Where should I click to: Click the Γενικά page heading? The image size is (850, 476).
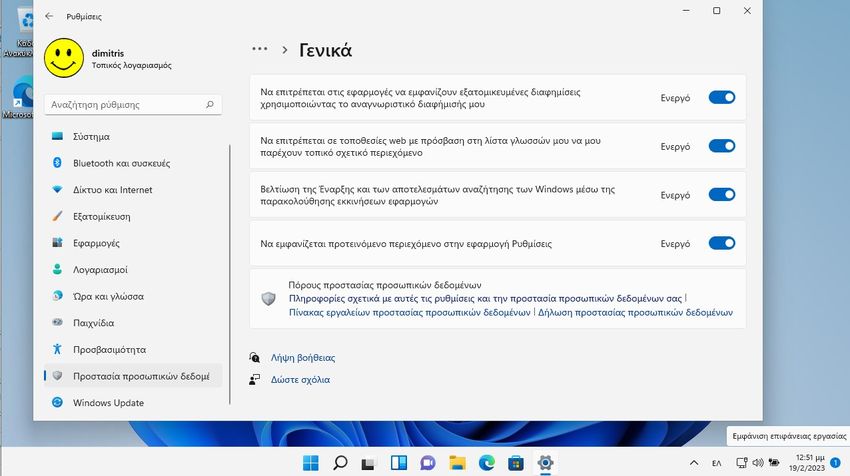coord(325,50)
